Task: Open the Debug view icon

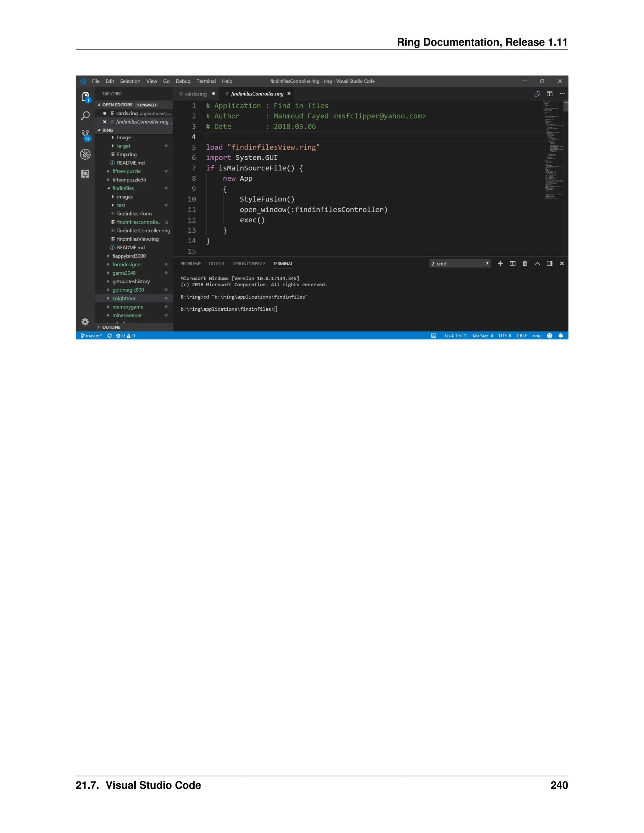Action: (85, 154)
